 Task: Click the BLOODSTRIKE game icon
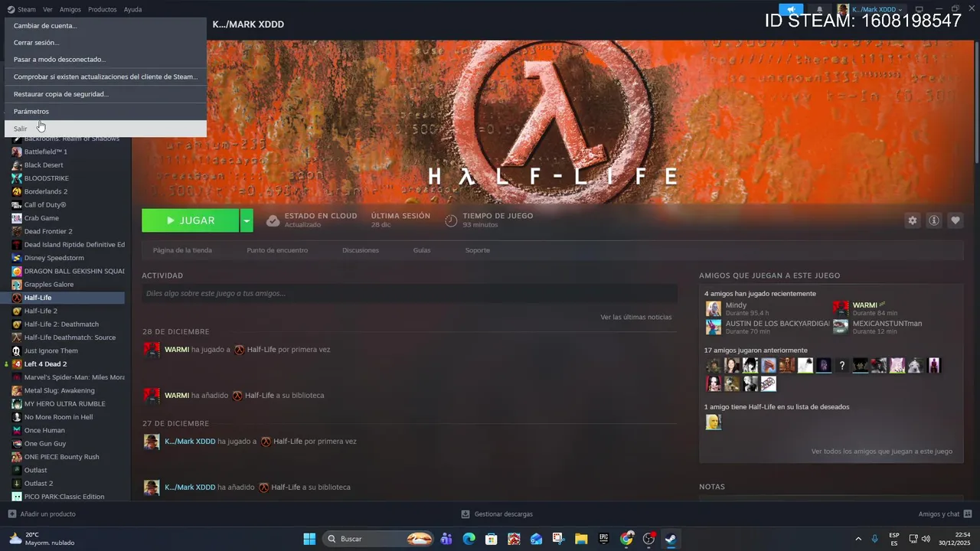click(x=17, y=178)
